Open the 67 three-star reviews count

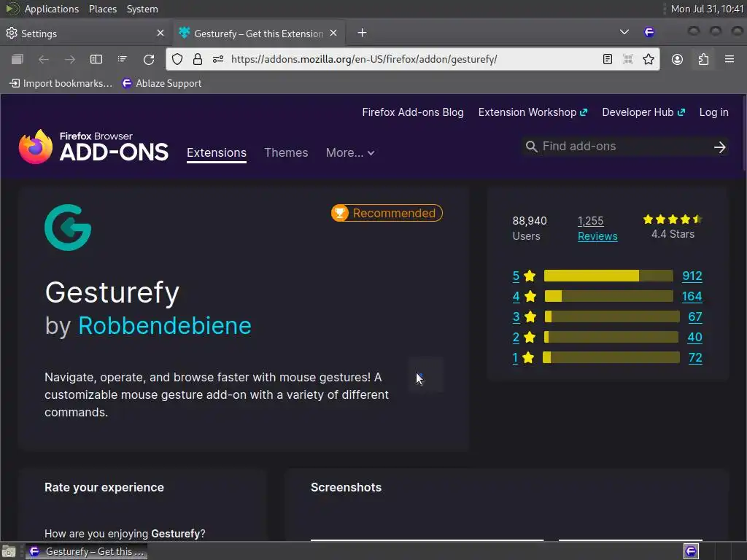tap(695, 317)
